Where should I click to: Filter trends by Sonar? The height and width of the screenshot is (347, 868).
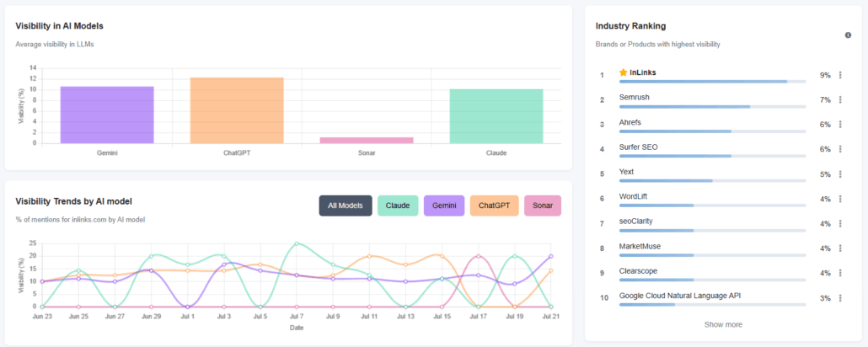click(543, 206)
